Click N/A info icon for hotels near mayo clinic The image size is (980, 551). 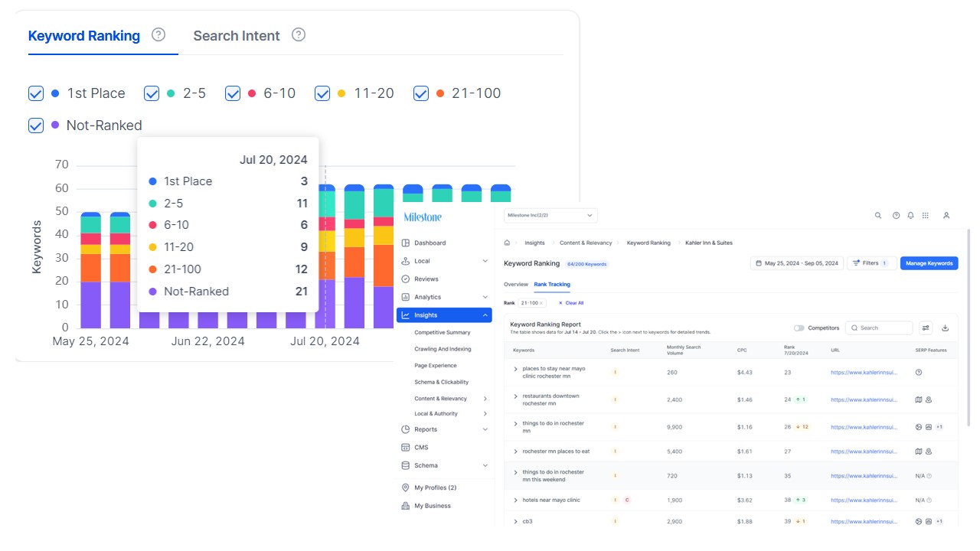tap(929, 500)
